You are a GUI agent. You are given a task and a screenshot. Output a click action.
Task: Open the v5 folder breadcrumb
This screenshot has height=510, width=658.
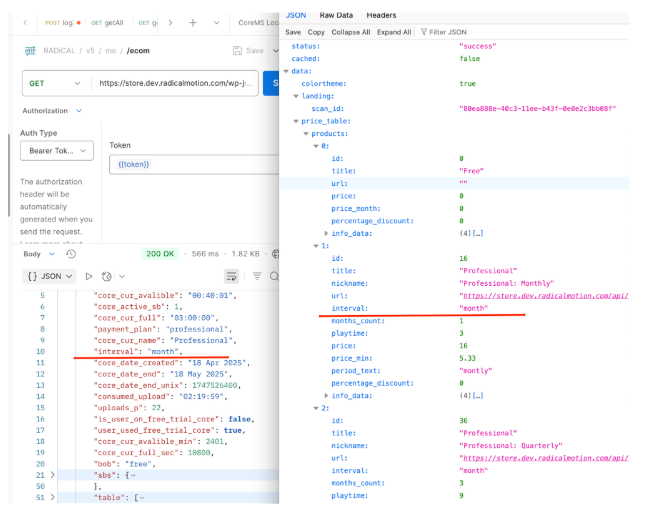click(x=90, y=51)
